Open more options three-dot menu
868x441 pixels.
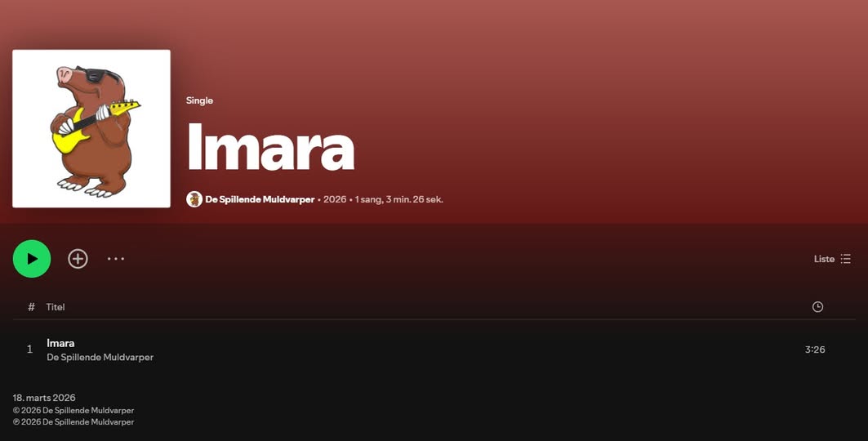[x=116, y=258]
